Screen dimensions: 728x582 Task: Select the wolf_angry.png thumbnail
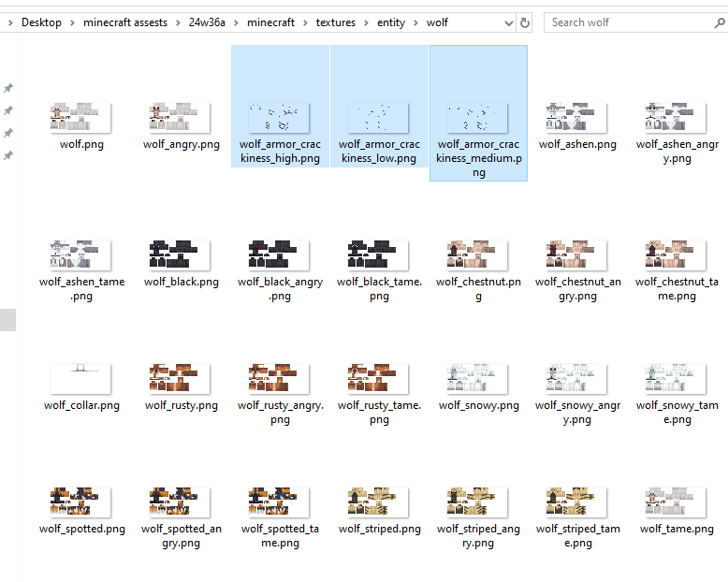[180, 117]
